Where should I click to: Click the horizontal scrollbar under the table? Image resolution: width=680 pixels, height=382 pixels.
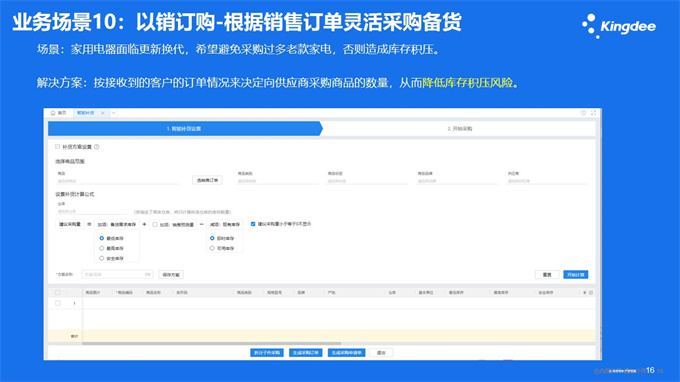212,343
